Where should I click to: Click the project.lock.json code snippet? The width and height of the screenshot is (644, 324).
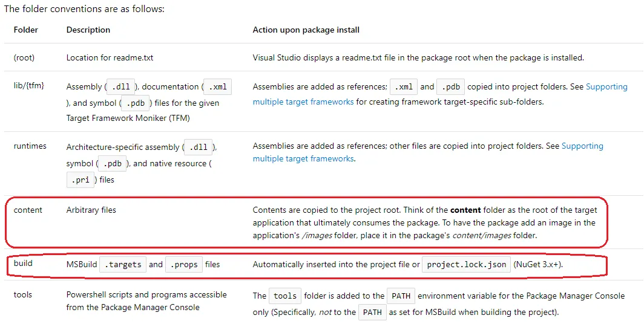point(466,265)
